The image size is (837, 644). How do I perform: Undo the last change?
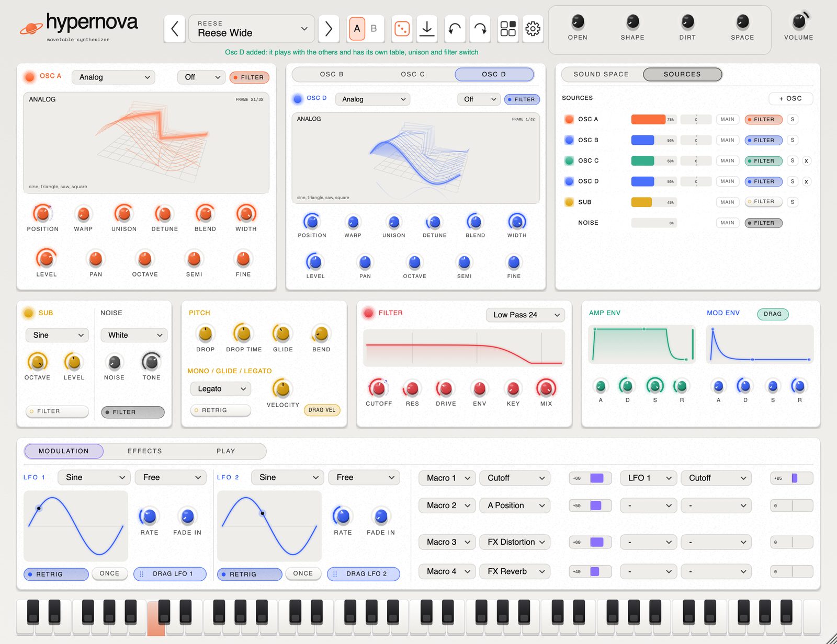pyautogui.click(x=455, y=28)
